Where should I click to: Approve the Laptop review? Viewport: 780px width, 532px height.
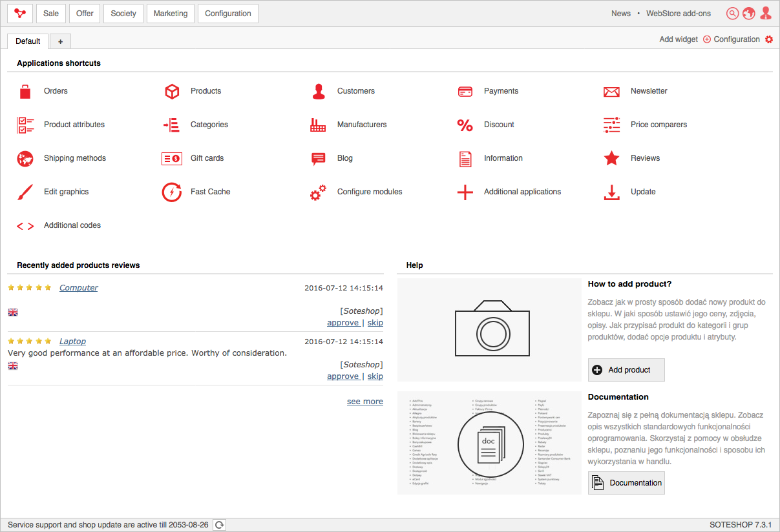tap(343, 376)
